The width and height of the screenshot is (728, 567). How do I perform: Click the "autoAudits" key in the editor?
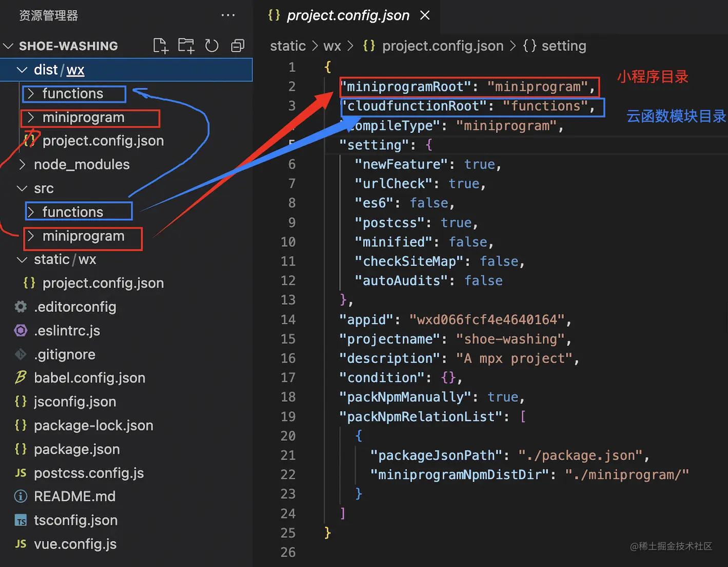coord(402,281)
